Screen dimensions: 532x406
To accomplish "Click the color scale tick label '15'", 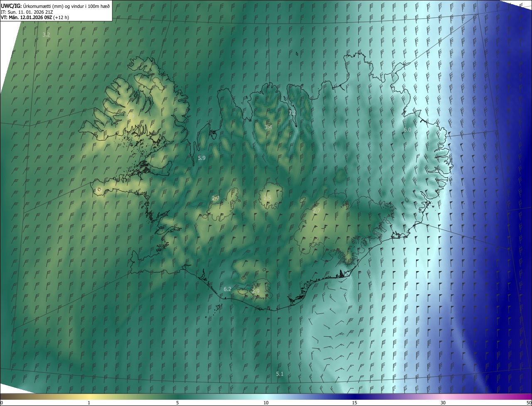I will [x=355, y=403].
